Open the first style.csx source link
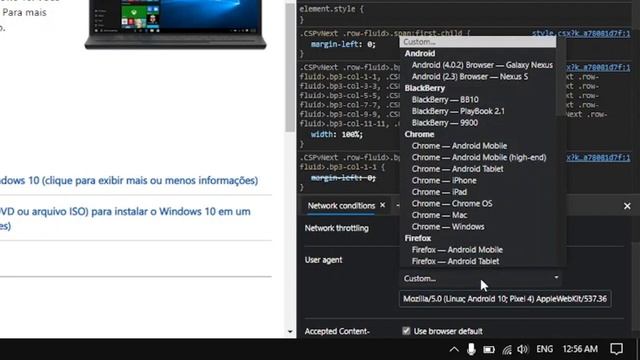The image size is (640, 360). (581, 33)
